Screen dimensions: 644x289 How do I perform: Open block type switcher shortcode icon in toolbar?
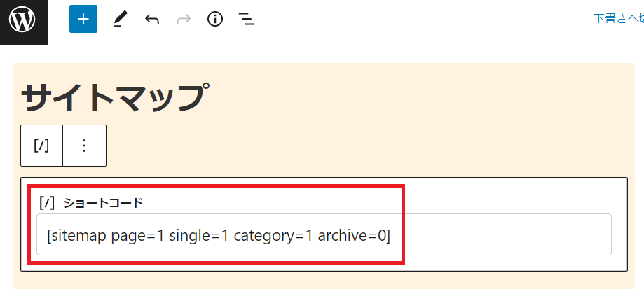[x=41, y=146]
